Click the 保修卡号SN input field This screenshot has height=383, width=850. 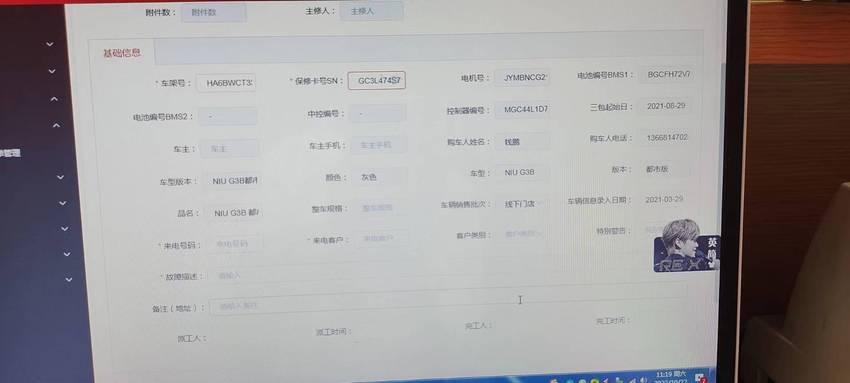tap(377, 81)
